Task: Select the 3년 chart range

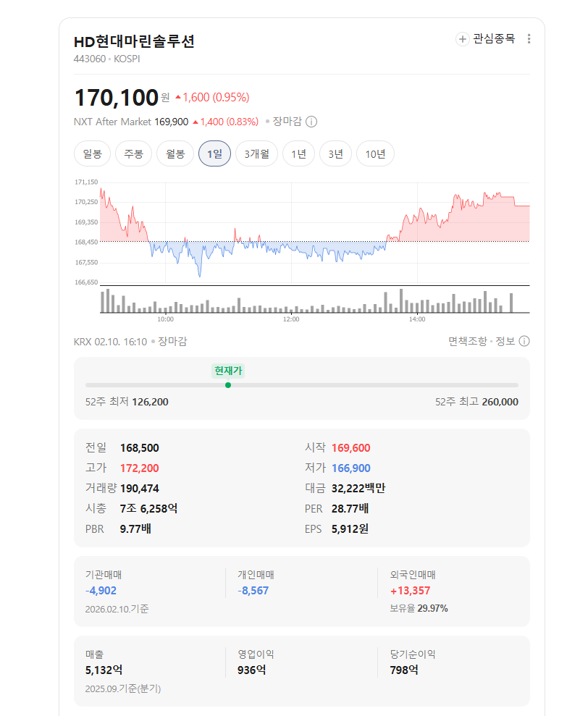Action: click(x=336, y=154)
